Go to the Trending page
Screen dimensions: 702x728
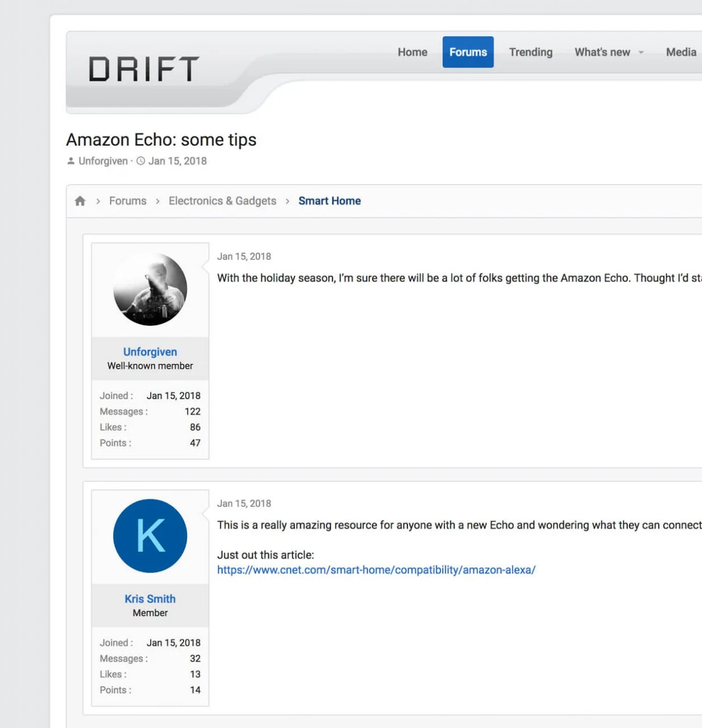click(x=530, y=52)
